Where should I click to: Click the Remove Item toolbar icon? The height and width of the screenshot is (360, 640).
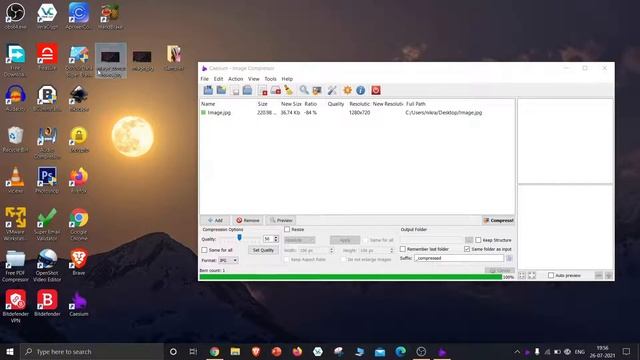[262, 90]
